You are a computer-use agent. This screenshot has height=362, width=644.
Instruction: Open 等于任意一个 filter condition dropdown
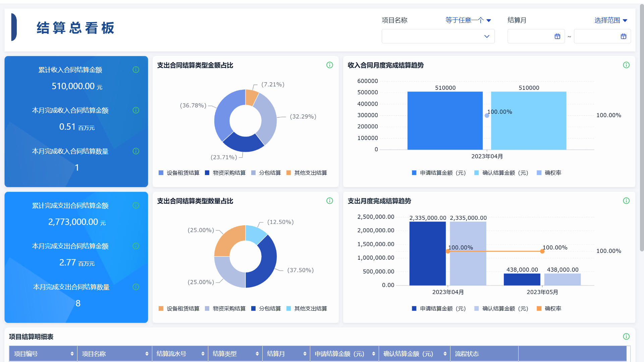click(x=468, y=20)
